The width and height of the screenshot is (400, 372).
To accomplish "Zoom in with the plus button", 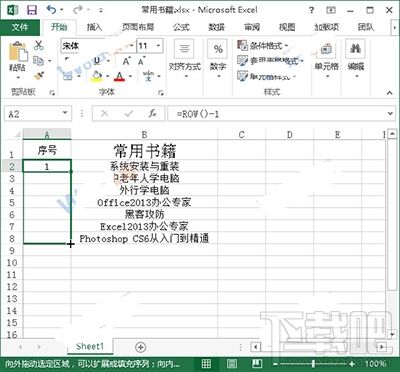I will point(352,364).
